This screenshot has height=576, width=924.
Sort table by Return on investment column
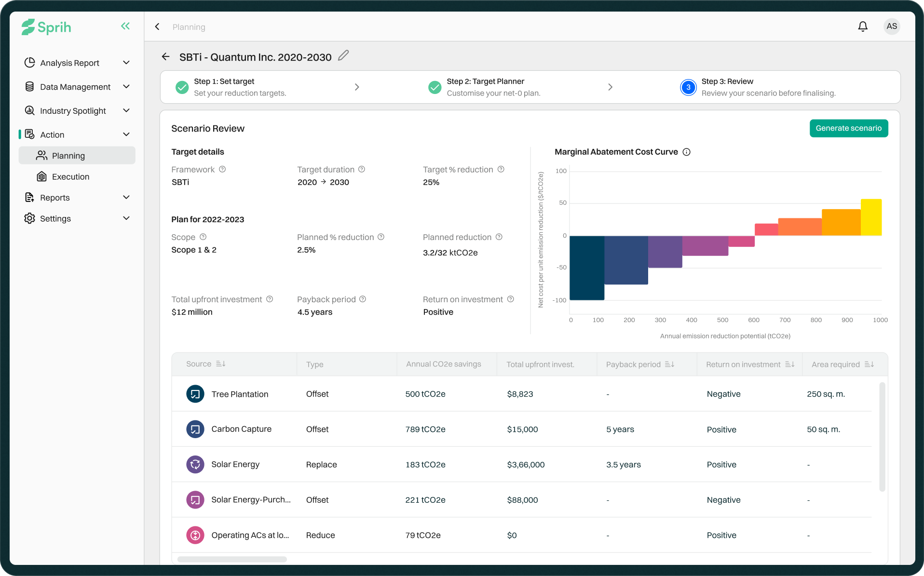[x=789, y=364]
